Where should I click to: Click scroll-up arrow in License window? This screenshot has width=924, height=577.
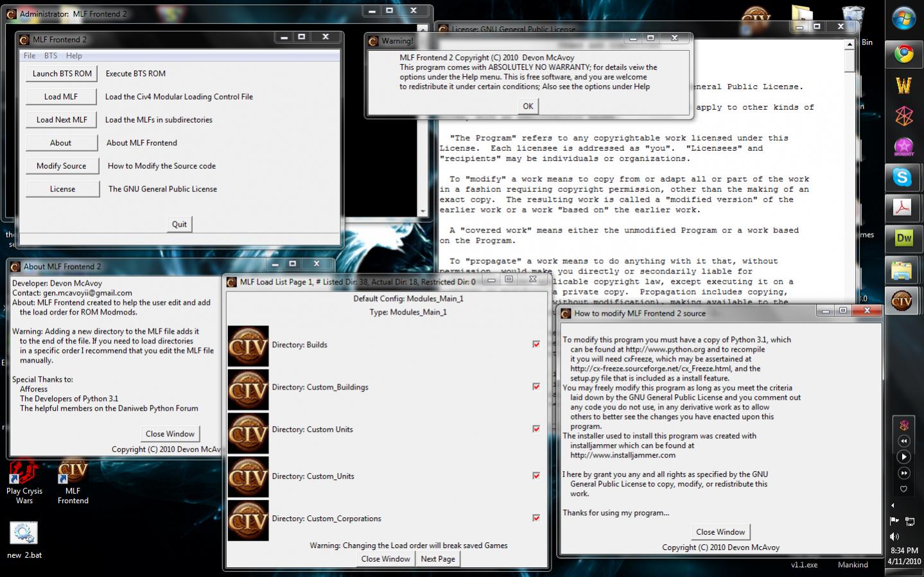[x=850, y=44]
